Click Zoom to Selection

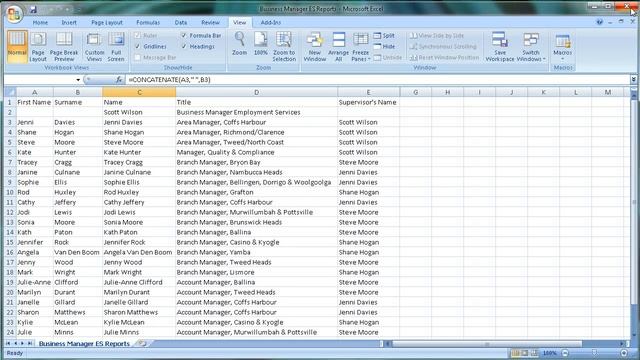[284, 46]
